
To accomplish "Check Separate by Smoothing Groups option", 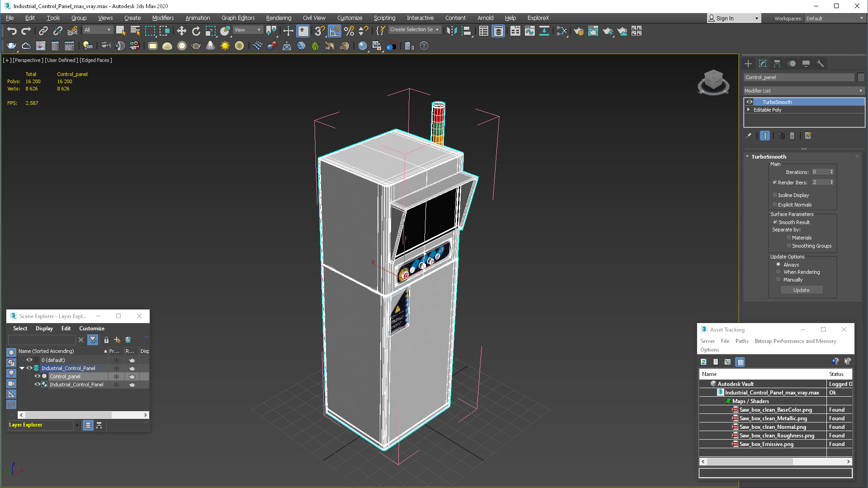I will [x=789, y=245].
